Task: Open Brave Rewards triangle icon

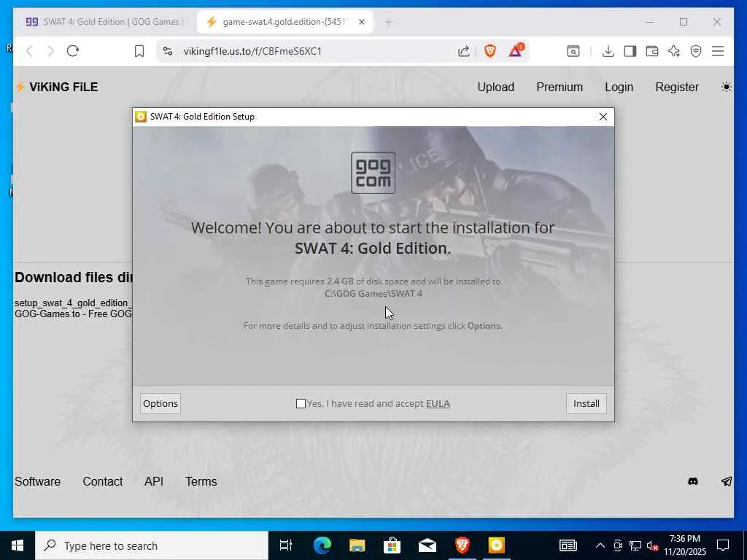Action: coord(516,50)
